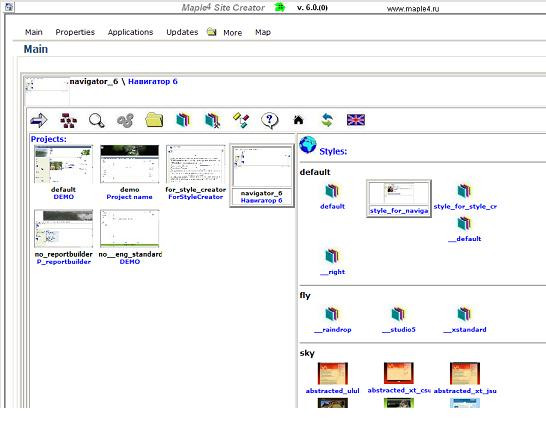Click the green refresh arrows icon

pyautogui.click(x=327, y=120)
